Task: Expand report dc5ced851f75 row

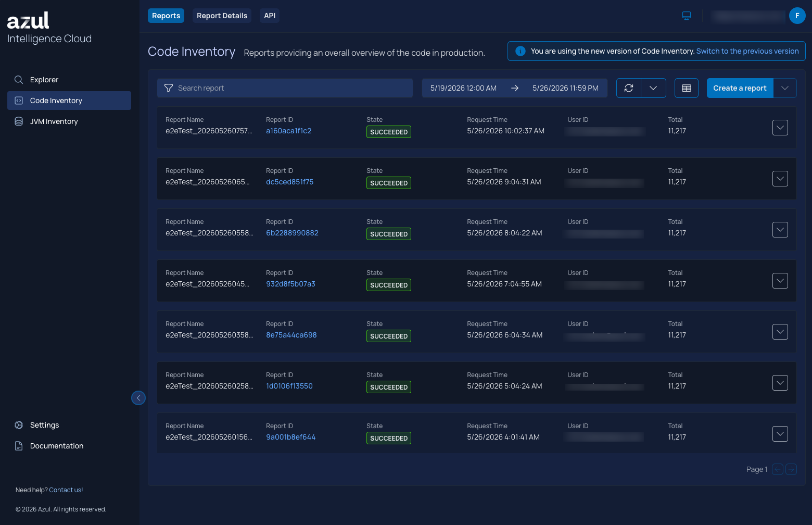Action: coord(780,179)
